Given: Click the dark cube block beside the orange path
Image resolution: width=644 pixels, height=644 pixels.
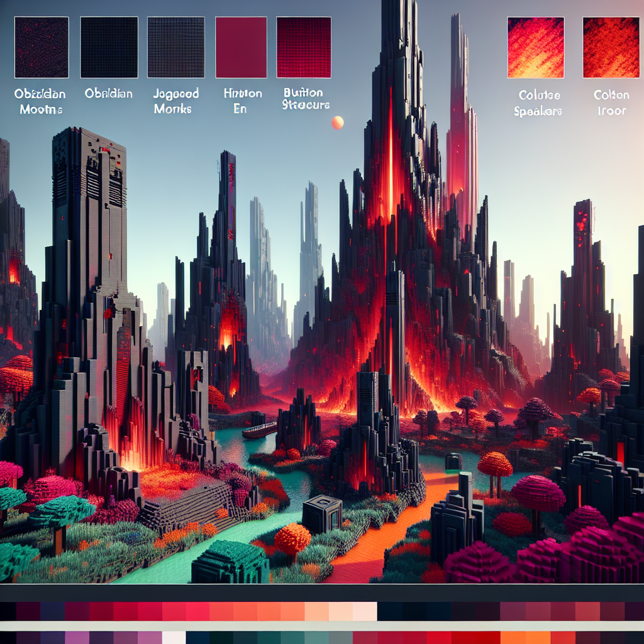Looking at the screenshot, I should click(x=322, y=513).
